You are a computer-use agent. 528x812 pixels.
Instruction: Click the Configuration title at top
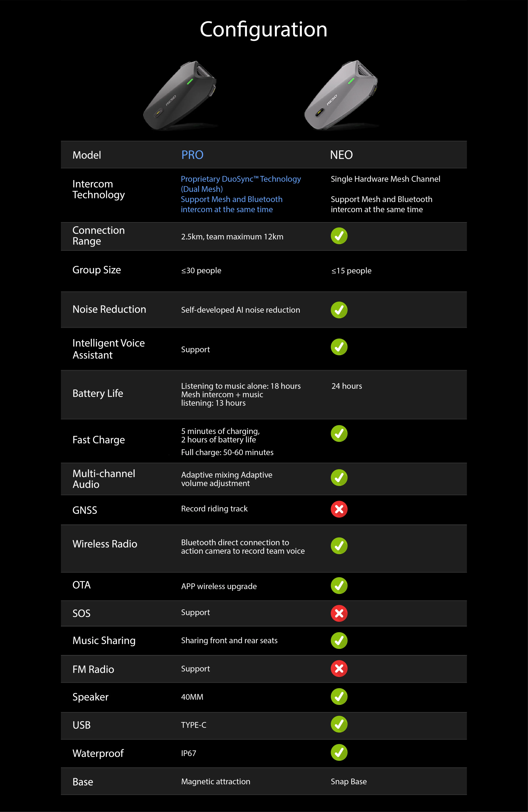[263, 29]
